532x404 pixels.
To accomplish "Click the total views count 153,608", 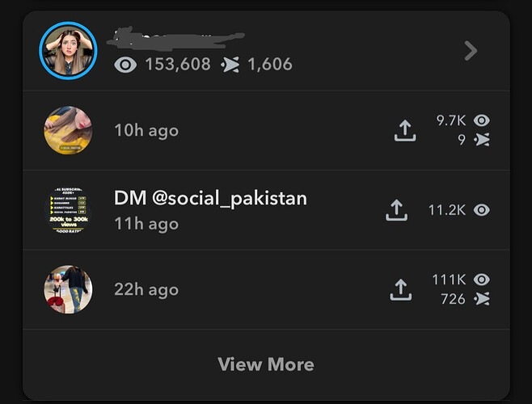I will (x=178, y=65).
